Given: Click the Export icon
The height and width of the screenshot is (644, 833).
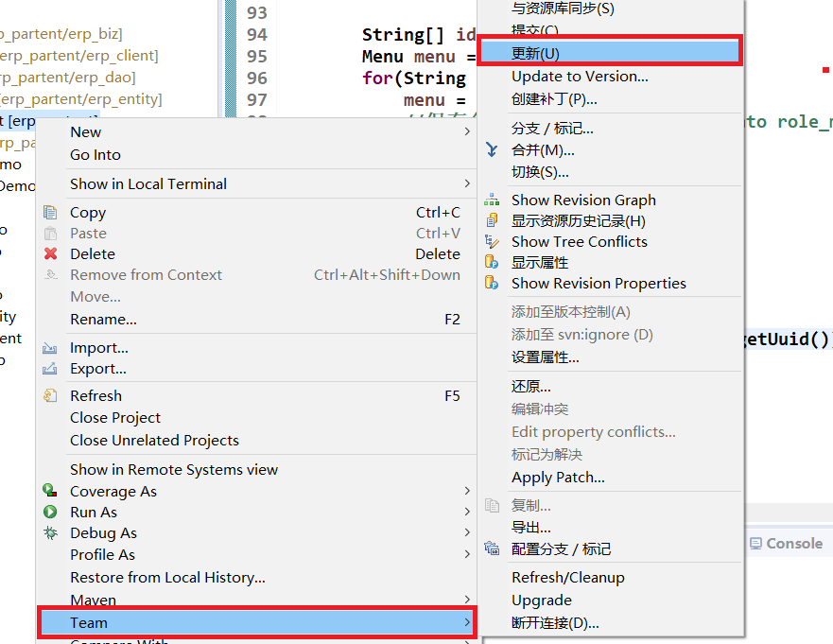Looking at the screenshot, I should tap(50, 368).
